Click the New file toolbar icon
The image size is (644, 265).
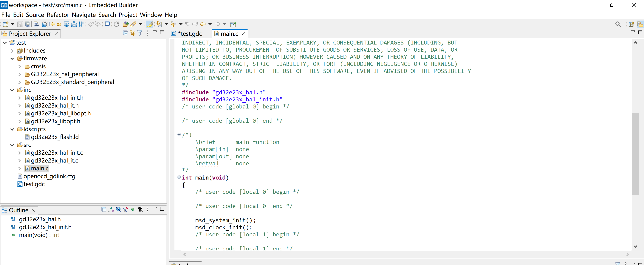[5, 24]
